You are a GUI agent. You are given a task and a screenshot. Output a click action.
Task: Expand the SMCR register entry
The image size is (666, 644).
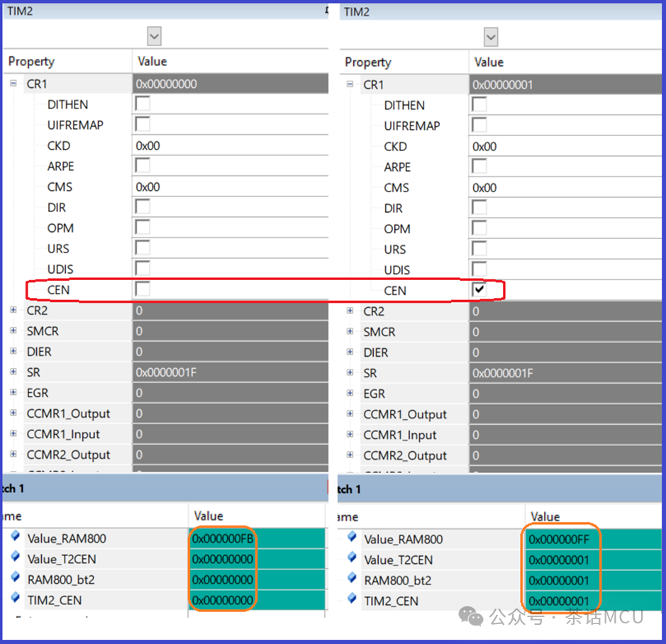12,331
